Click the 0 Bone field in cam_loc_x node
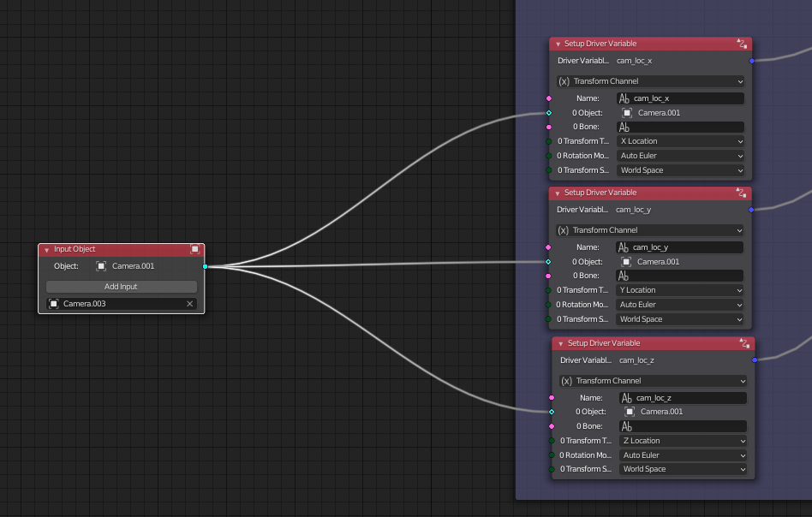The height and width of the screenshot is (517, 812). point(680,128)
